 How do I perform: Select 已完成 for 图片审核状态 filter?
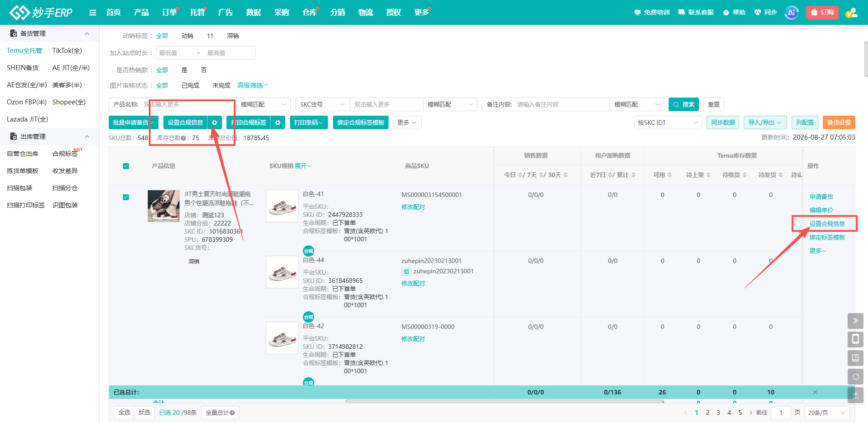click(x=190, y=85)
